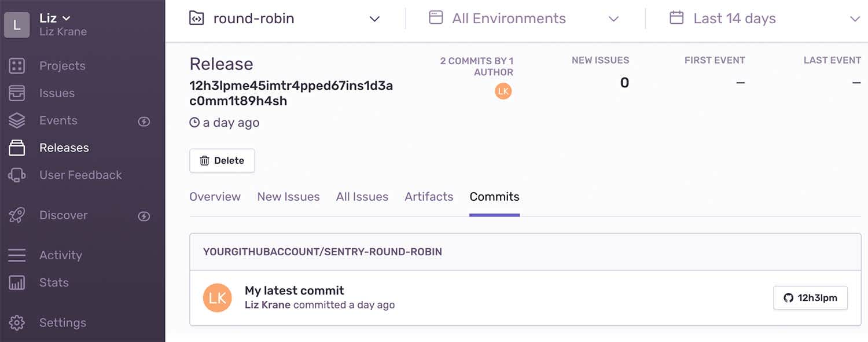Click the User Feedback headset icon
This screenshot has height=342, width=868.
(17, 175)
